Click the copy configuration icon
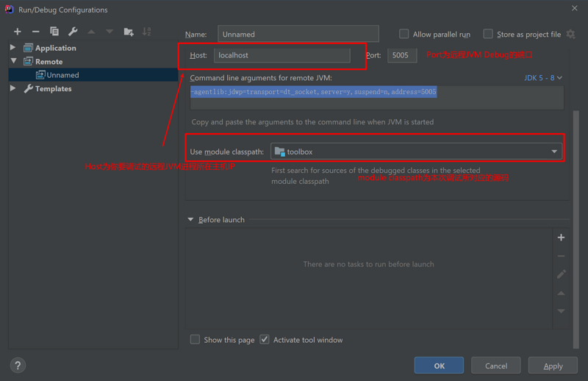 click(54, 32)
